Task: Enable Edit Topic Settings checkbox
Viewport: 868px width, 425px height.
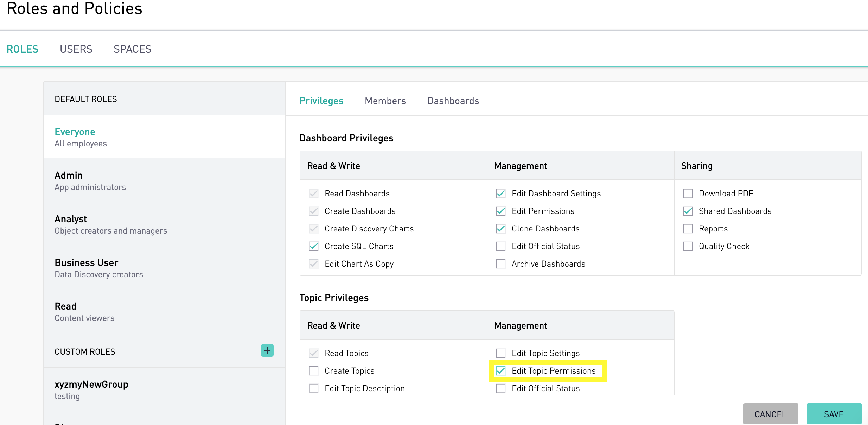Action: 501,353
